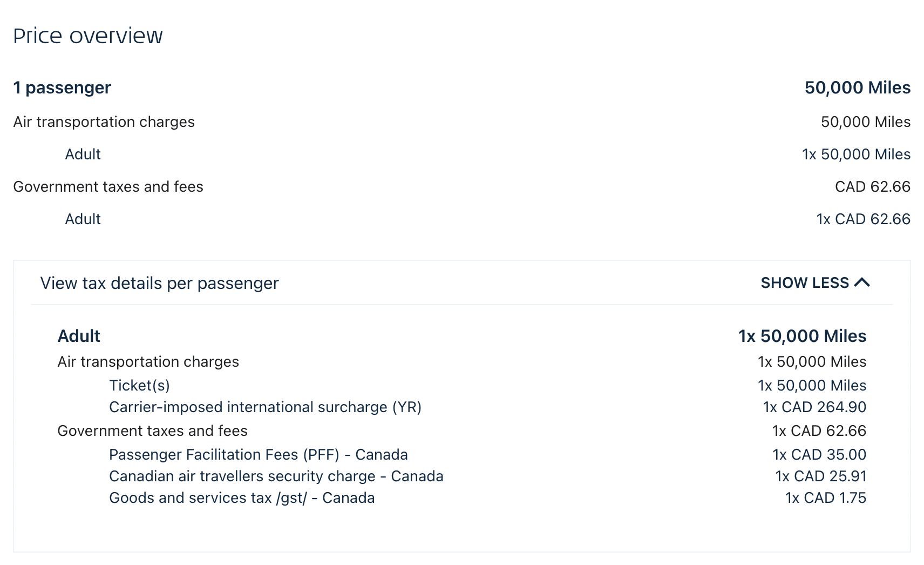924x565 pixels.
Task: Select the 1 passenger label
Action: point(62,88)
